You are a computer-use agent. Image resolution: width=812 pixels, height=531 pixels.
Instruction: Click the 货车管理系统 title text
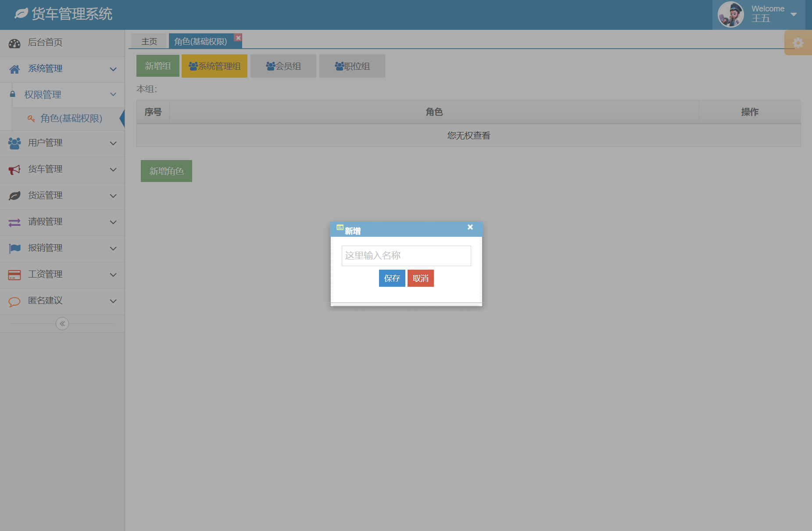point(72,14)
